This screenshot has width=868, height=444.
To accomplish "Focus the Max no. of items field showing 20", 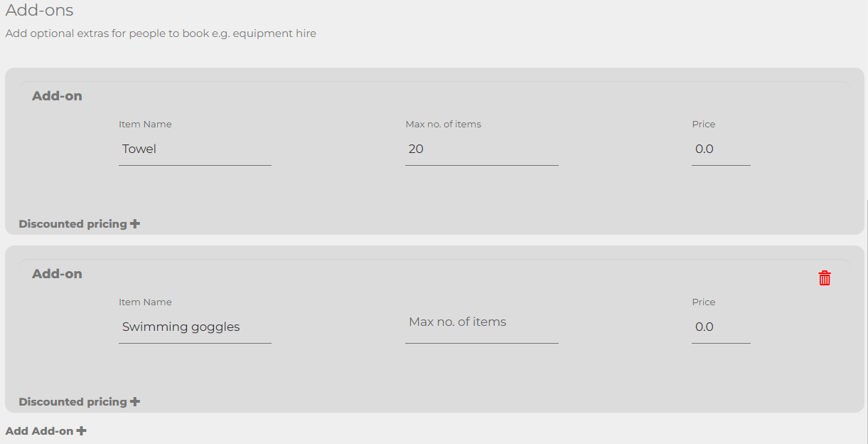I will [x=482, y=149].
